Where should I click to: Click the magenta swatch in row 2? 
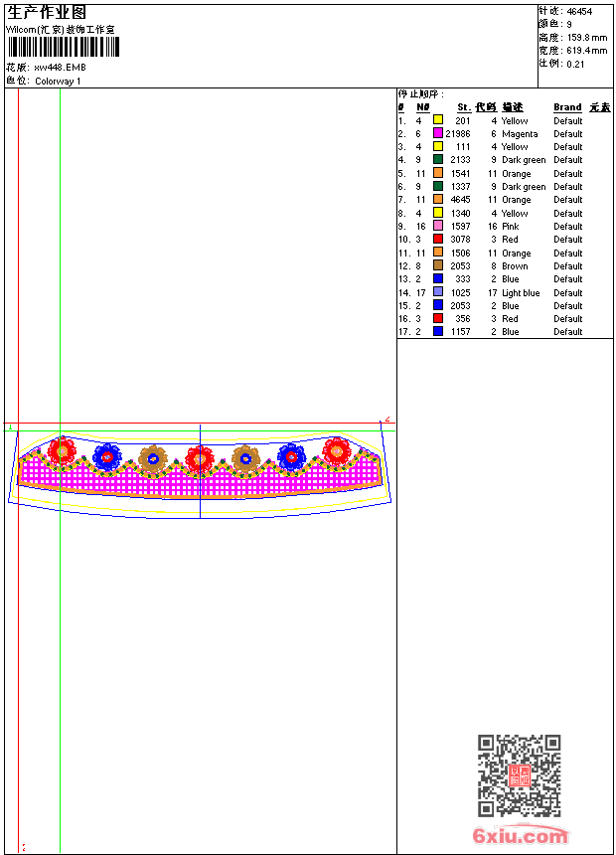pyautogui.click(x=438, y=133)
